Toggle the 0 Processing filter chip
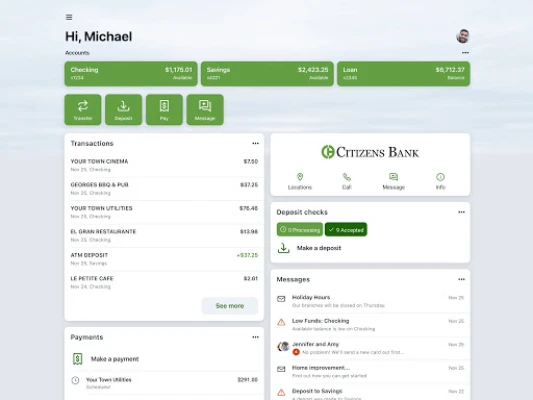The width and height of the screenshot is (533, 400). pos(300,230)
